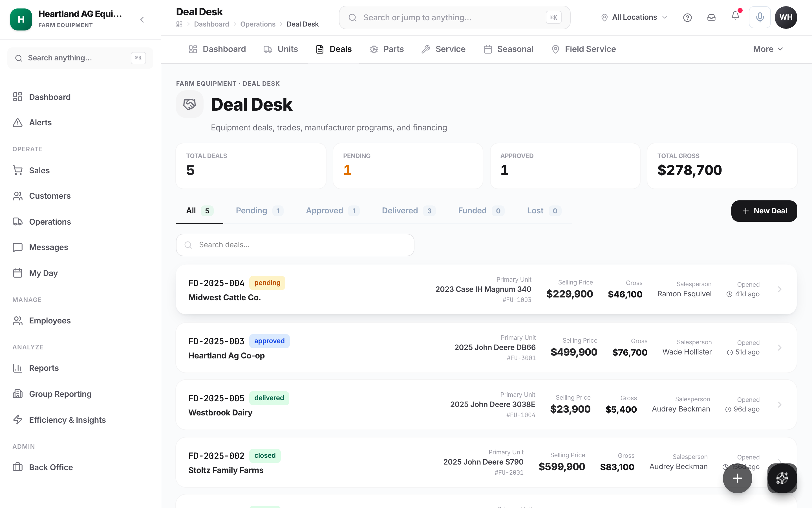Click the Heartland AG green H logo
This screenshot has height=508, width=812.
coord(21,19)
